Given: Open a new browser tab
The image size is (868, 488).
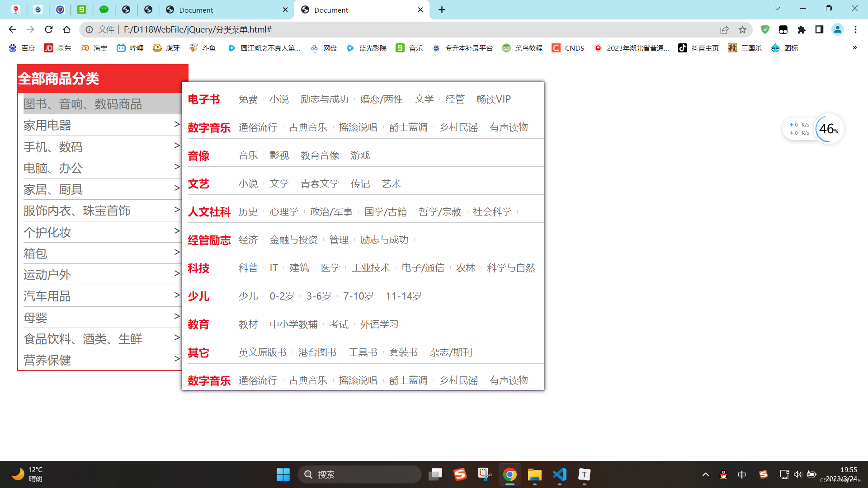Looking at the screenshot, I should tap(442, 10).
